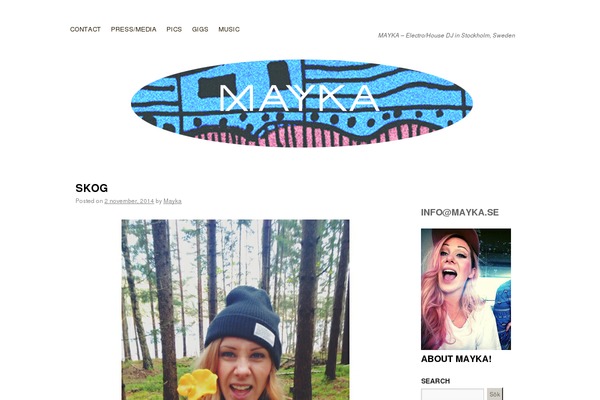Open the Mayka author link

tap(173, 201)
